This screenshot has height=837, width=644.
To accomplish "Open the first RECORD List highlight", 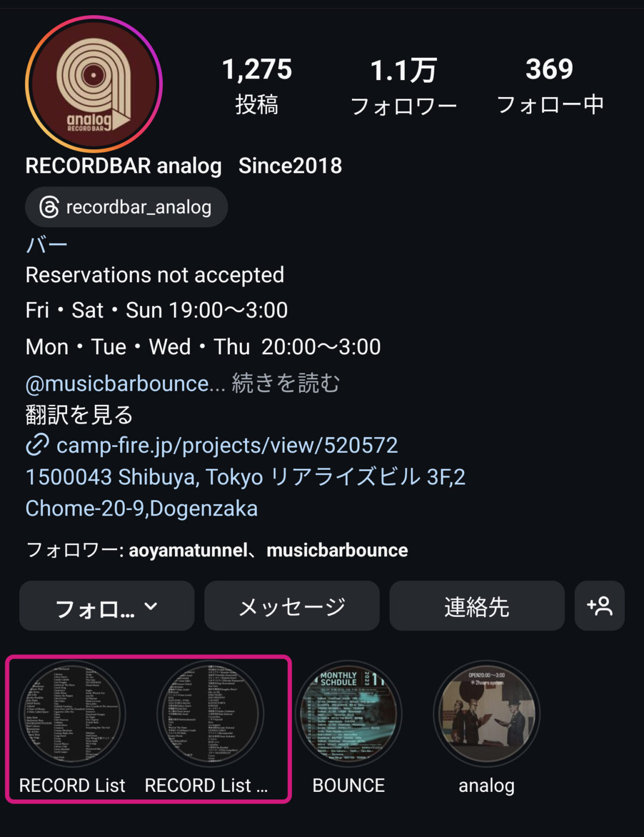I will coord(72,714).
